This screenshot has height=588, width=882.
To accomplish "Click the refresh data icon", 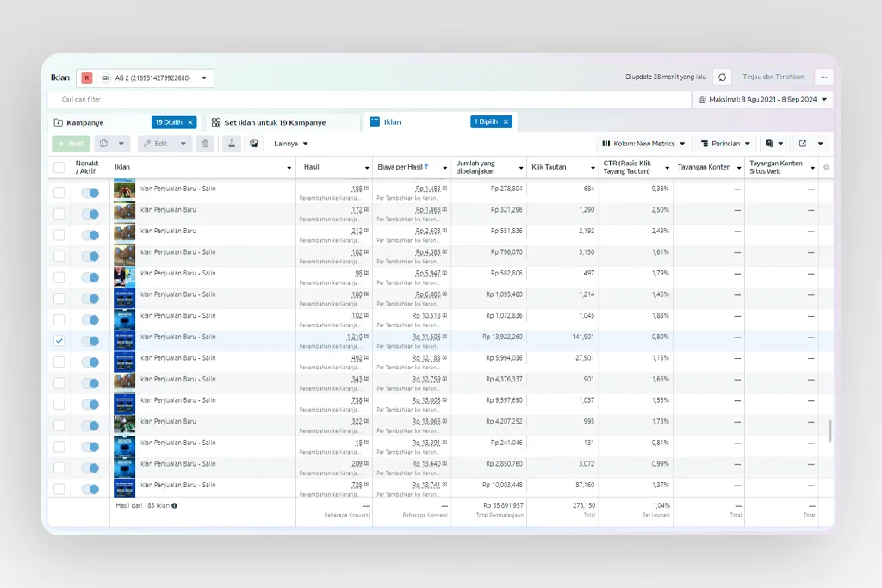I will pos(722,77).
